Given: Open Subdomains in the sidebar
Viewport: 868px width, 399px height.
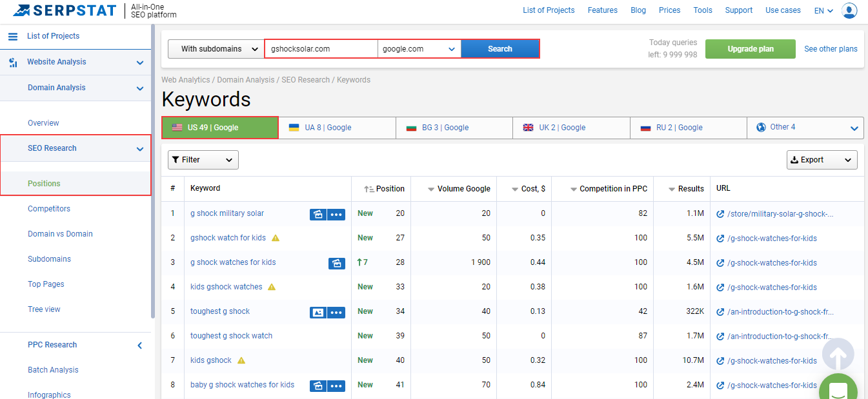Looking at the screenshot, I should [x=49, y=259].
